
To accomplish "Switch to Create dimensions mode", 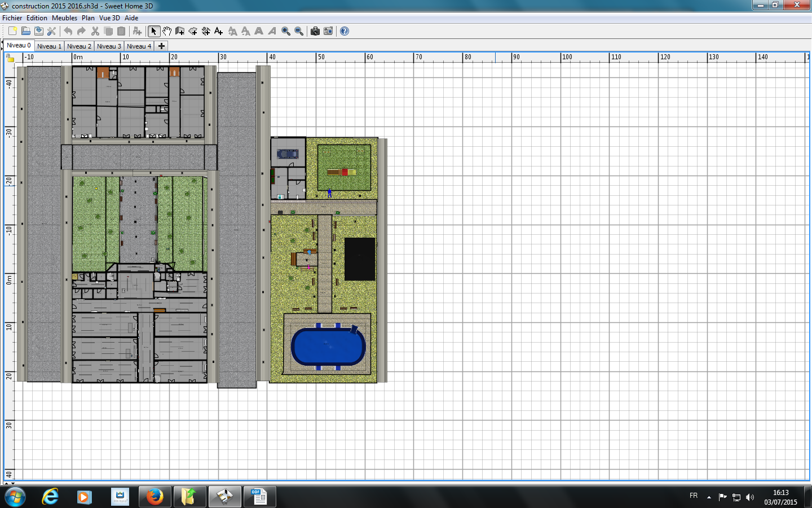I will coord(206,31).
